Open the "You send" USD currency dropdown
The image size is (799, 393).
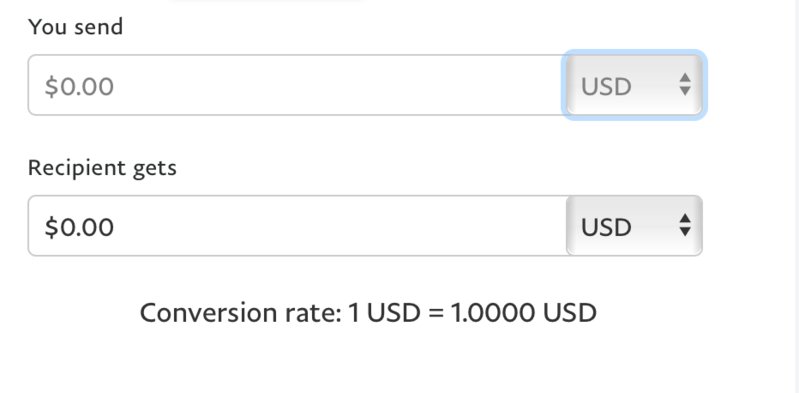[634, 85]
